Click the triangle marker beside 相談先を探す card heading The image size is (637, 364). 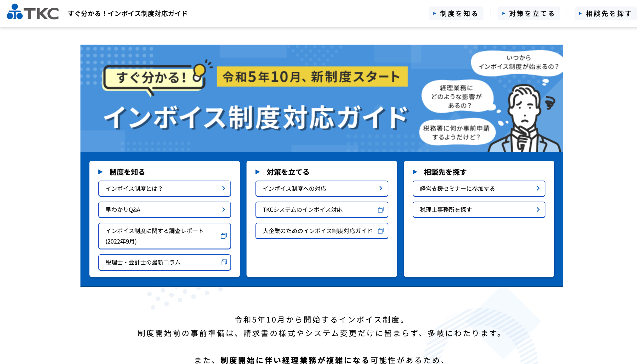click(x=415, y=172)
